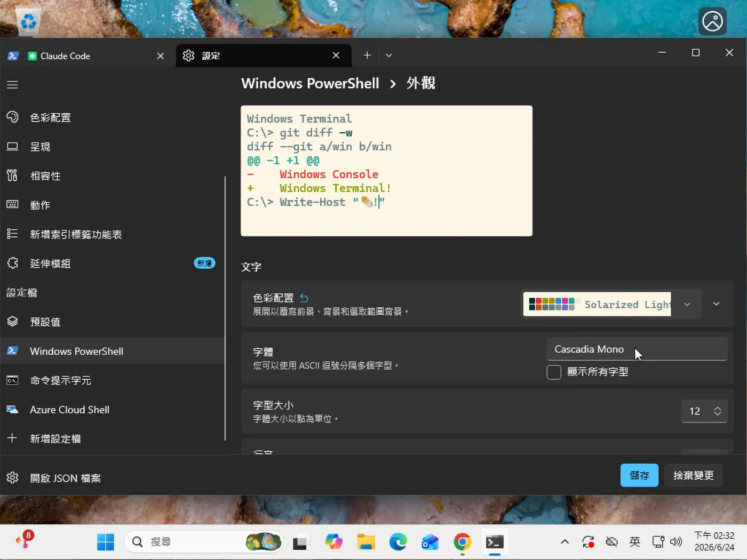Launch Microsoft Edge from the taskbar
The width and height of the screenshot is (747, 560).
coord(398,542)
